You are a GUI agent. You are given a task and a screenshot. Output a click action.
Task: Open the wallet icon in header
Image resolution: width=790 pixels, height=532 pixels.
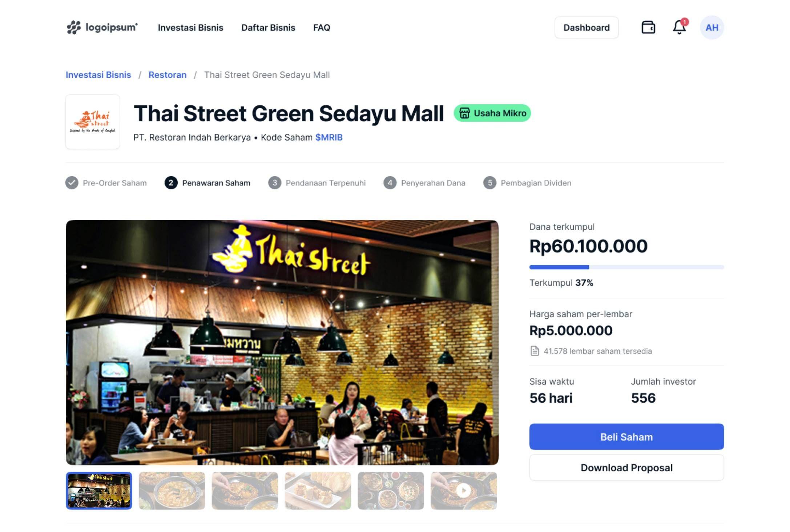648,28
